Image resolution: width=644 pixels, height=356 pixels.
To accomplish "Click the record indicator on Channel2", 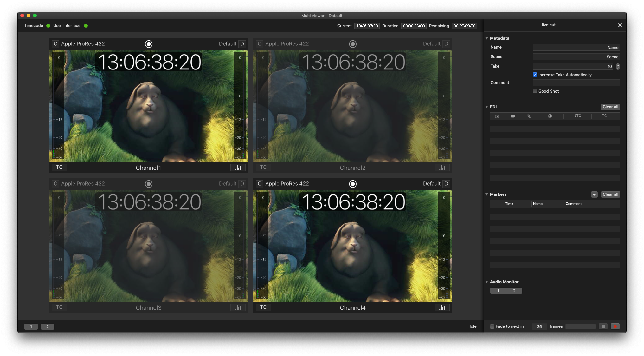I will coord(353,44).
